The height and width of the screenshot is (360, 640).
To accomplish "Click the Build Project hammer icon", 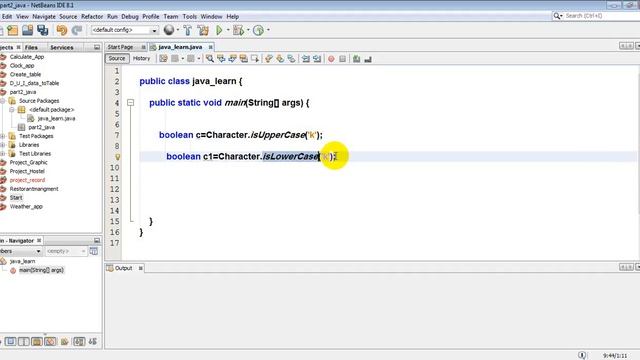I will tap(187, 30).
